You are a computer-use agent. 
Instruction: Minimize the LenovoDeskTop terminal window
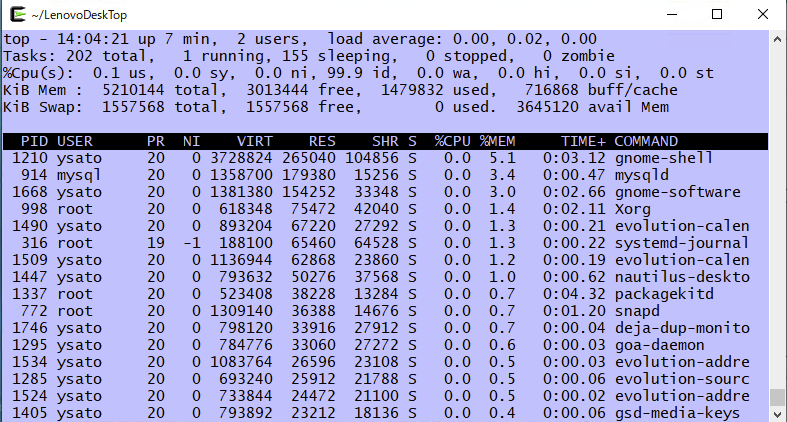[x=671, y=15]
